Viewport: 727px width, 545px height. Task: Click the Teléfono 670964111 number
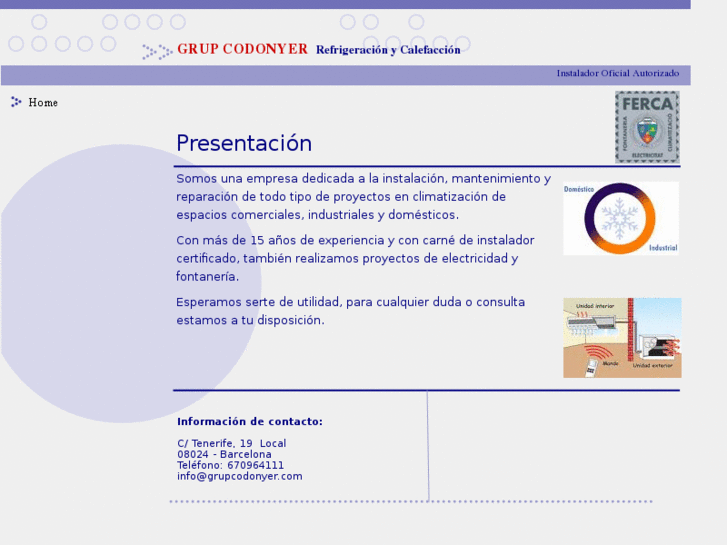[230, 465]
